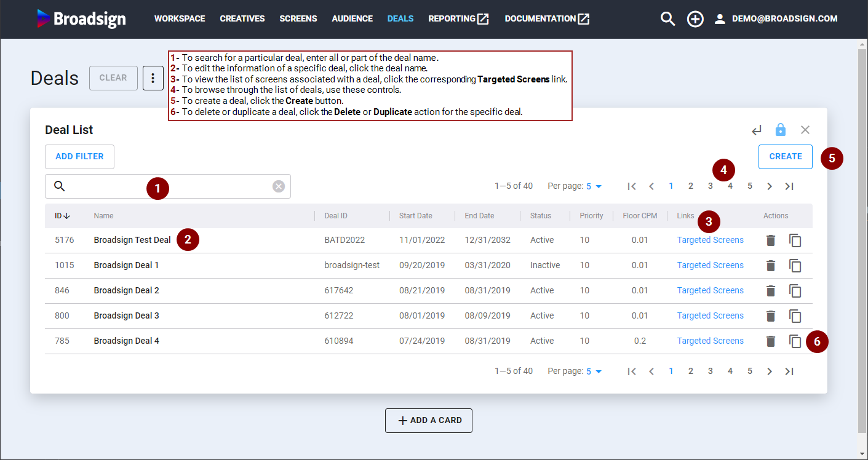
Task: Open Targeted Screens for Broadsign Deal 1
Action: click(711, 266)
